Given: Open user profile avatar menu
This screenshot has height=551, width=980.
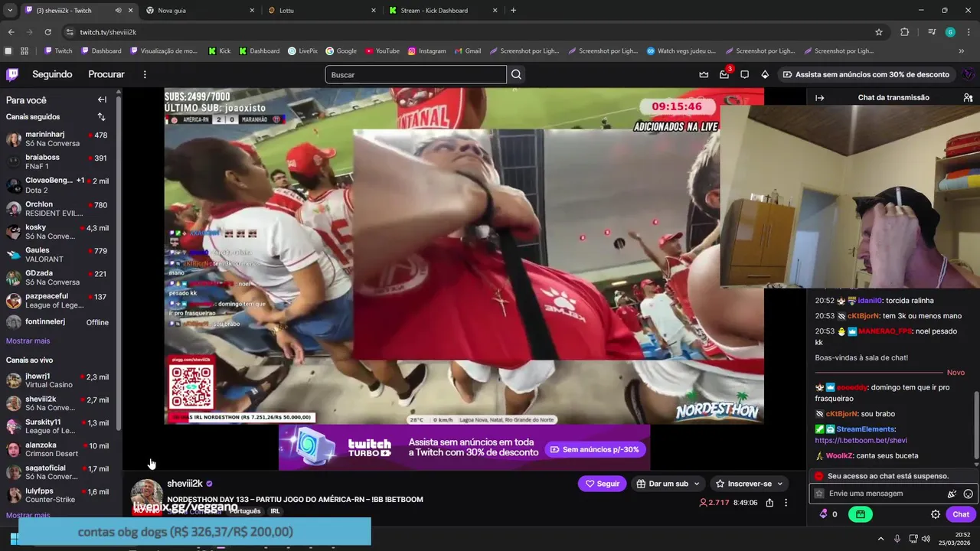Looking at the screenshot, I should 968,74.
